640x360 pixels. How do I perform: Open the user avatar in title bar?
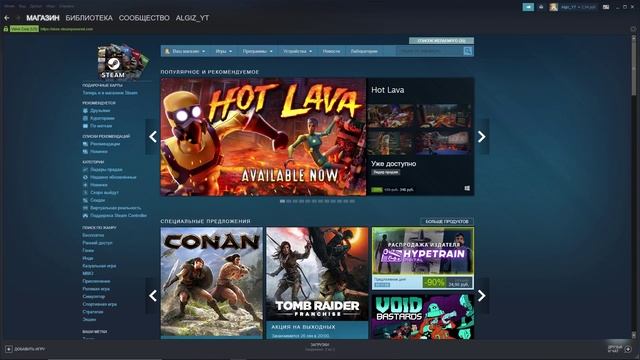(x=553, y=7)
